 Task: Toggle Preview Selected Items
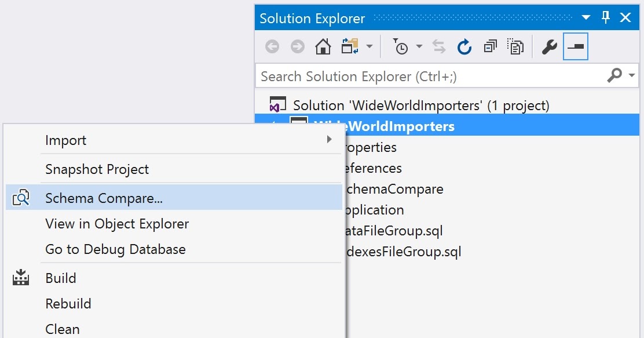click(575, 46)
